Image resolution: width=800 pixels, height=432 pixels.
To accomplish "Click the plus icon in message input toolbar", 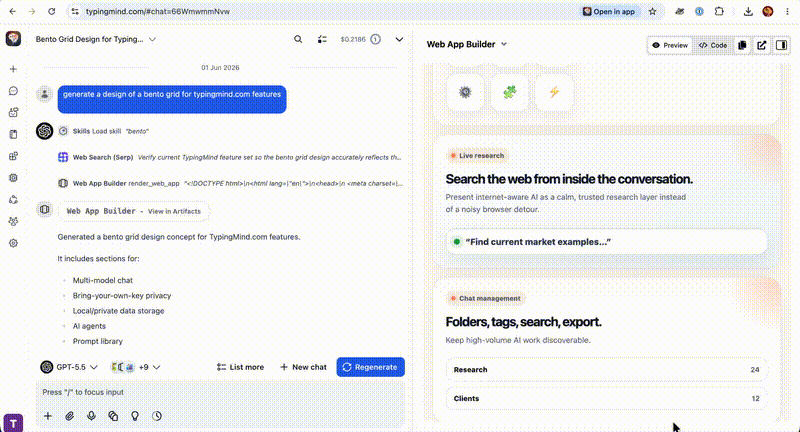I will click(x=48, y=416).
